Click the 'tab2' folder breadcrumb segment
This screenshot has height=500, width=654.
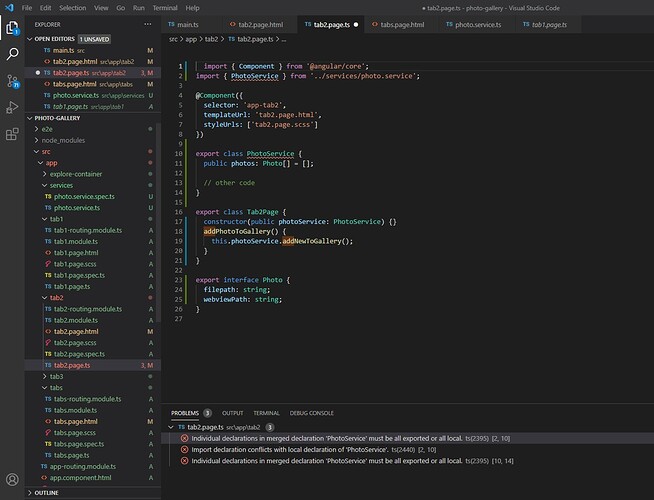(x=211, y=39)
